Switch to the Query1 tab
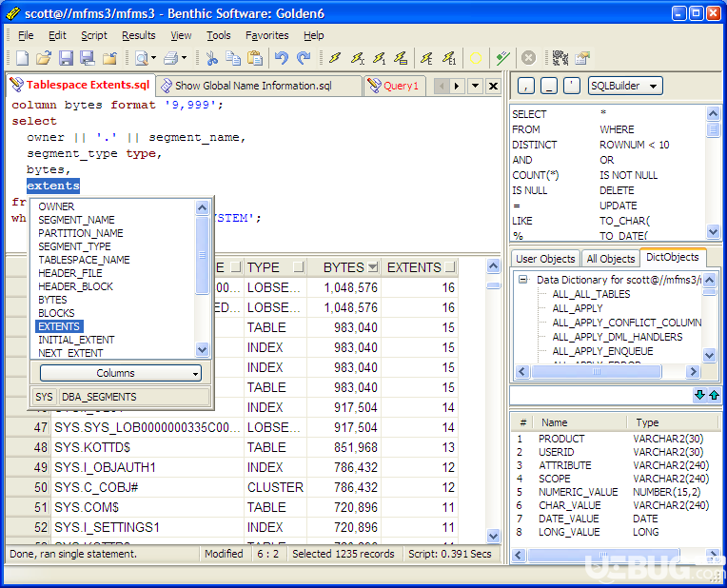Image resolution: width=727 pixels, height=588 pixels. 395,86
